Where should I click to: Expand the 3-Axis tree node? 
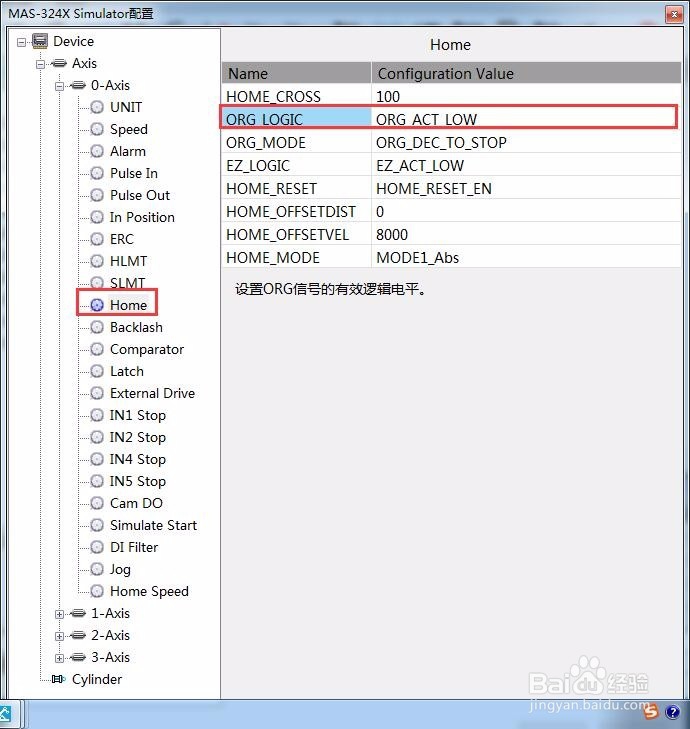point(60,658)
